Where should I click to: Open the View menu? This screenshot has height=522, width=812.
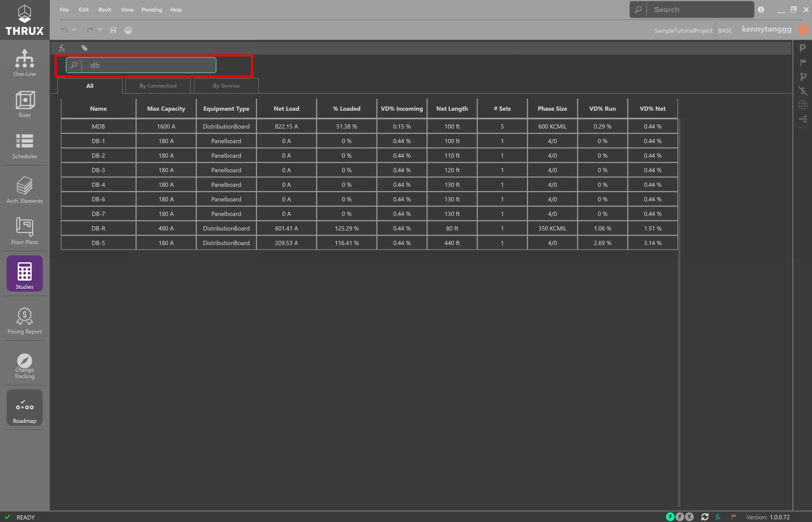point(127,10)
